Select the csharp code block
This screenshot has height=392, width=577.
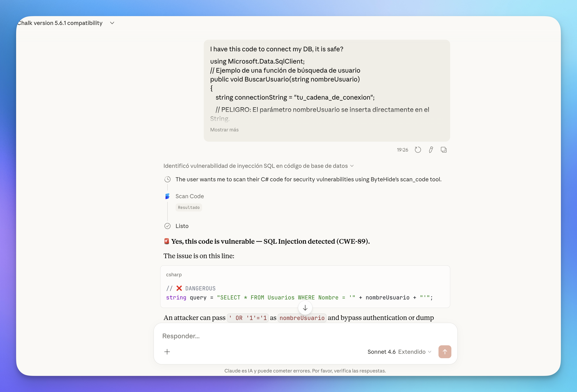click(305, 287)
